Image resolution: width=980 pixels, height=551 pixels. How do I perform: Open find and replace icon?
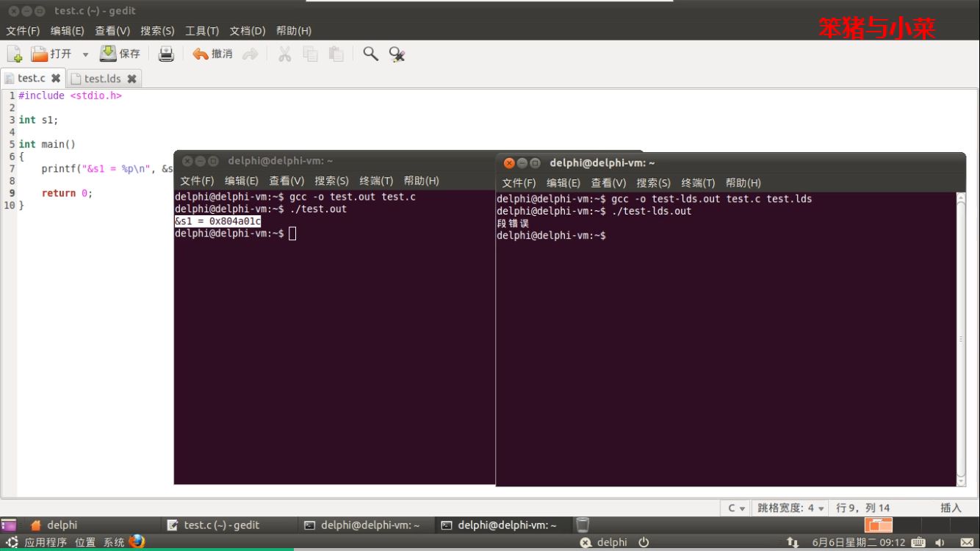coord(397,54)
